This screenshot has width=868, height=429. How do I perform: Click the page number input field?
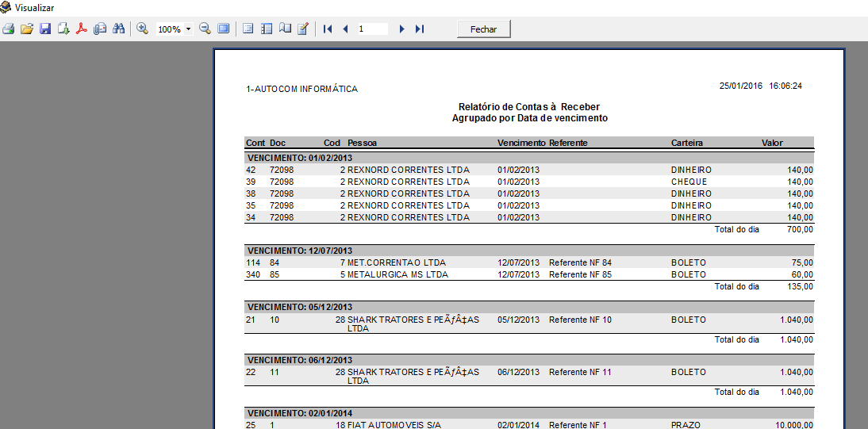(x=372, y=29)
